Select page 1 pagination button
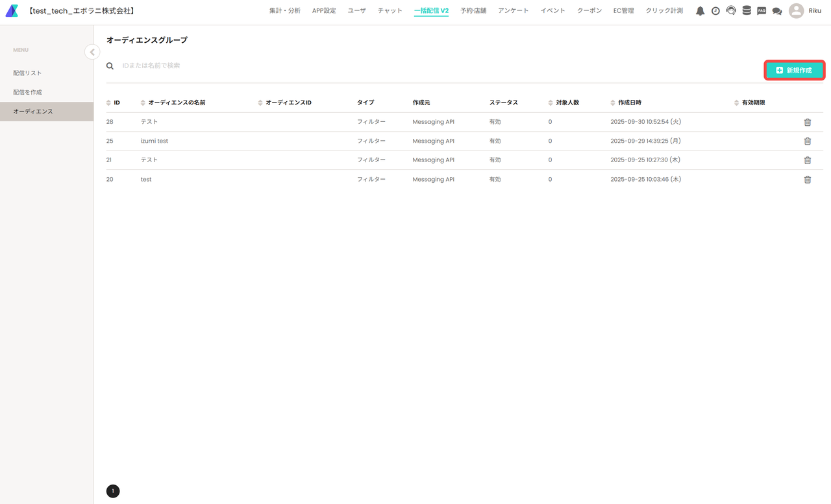 113,491
